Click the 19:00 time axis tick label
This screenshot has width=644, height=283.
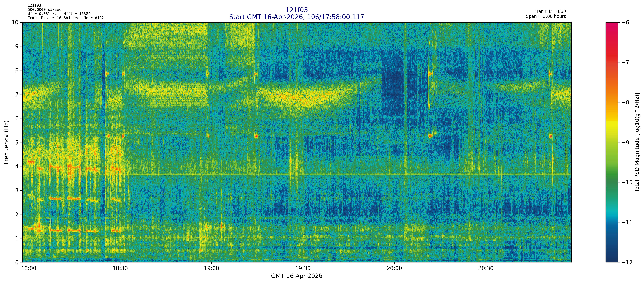[211, 269]
